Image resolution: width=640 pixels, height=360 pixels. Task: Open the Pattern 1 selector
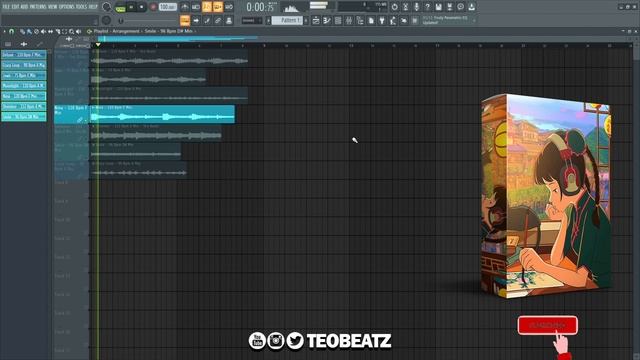(287, 20)
